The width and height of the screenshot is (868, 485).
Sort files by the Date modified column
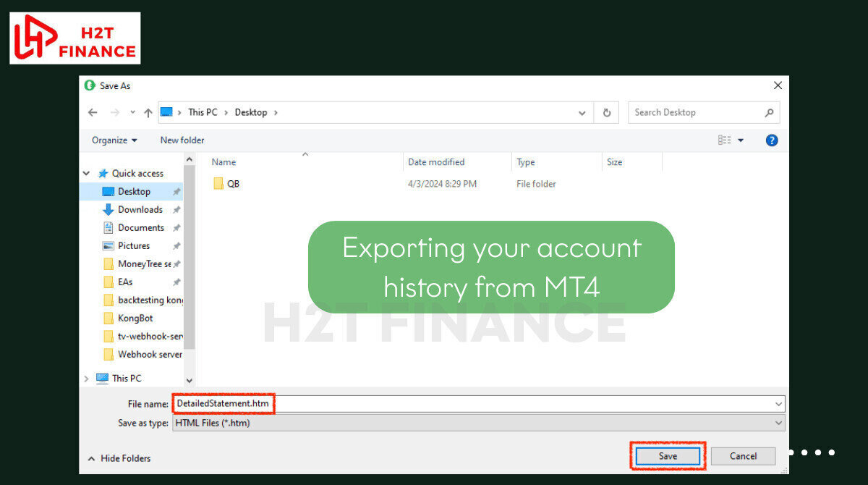pos(436,162)
